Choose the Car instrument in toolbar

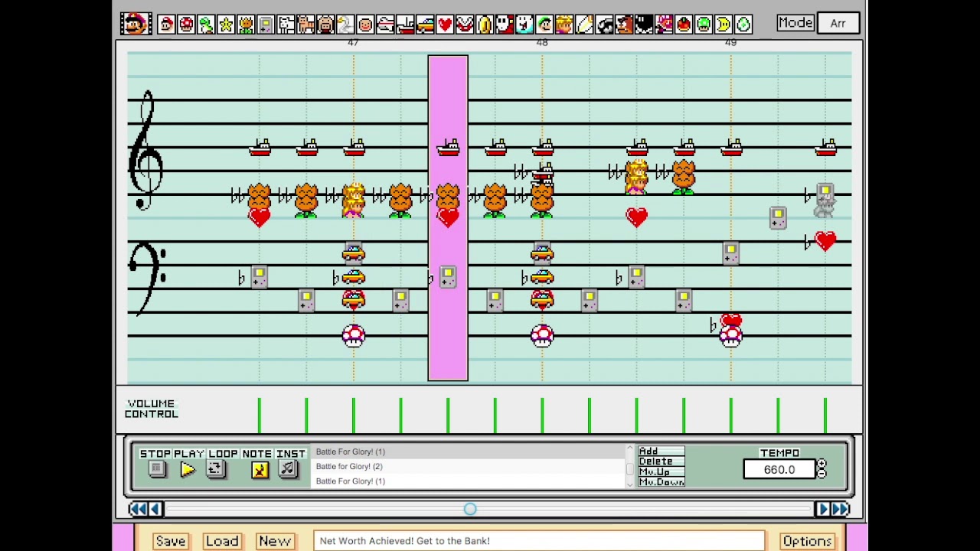coord(425,24)
